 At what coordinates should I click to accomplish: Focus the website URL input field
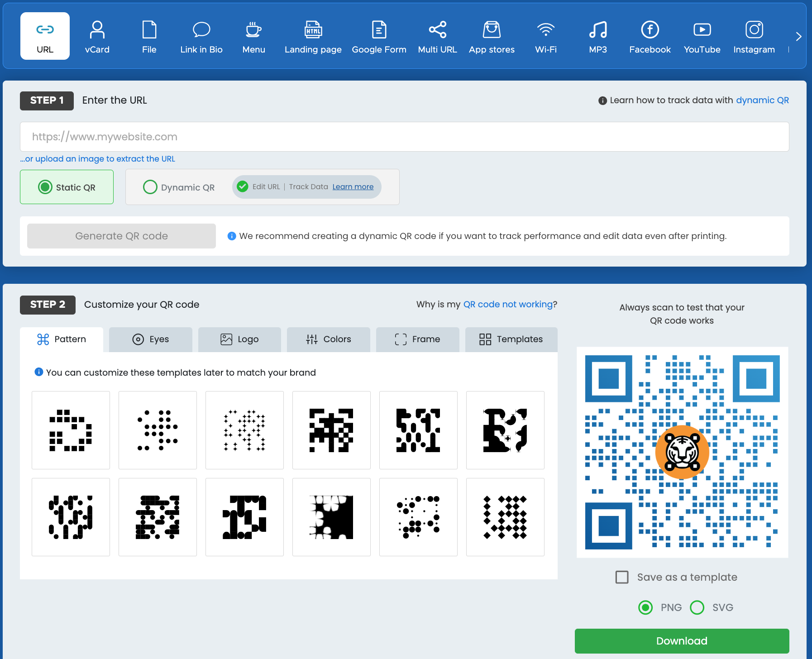pyautogui.click(x=405, y=137)
